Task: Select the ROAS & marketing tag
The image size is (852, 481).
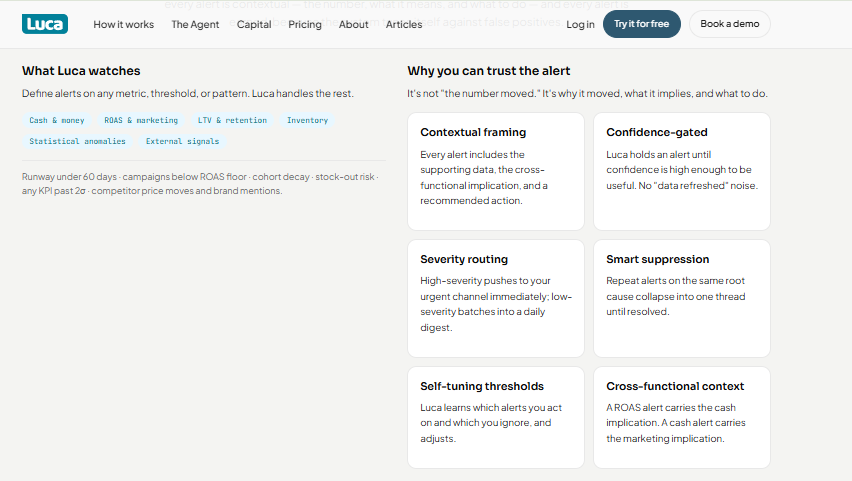Action: 141,120
